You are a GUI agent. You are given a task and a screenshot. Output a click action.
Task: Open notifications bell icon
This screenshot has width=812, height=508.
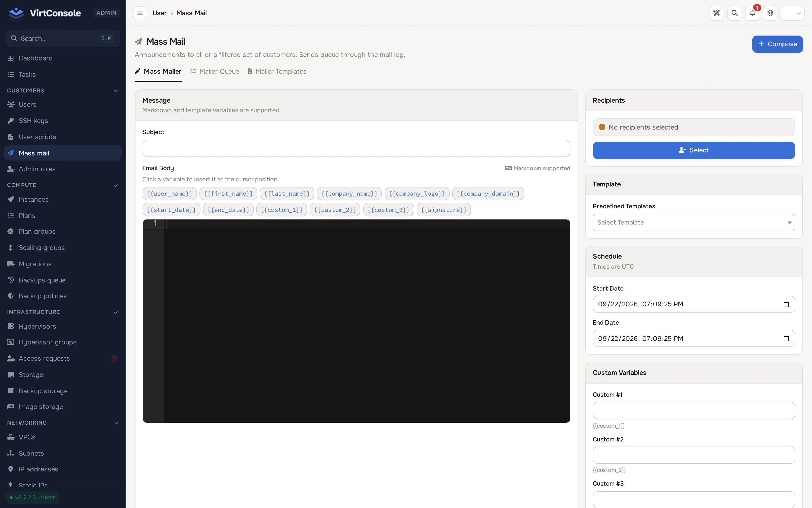pos(752,13)
